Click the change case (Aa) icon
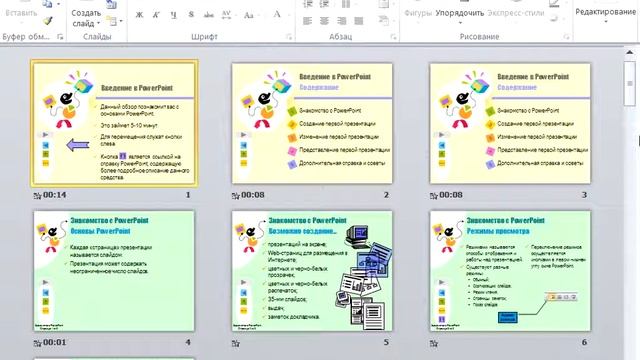The image size is (640, 360). coord(248,15)
